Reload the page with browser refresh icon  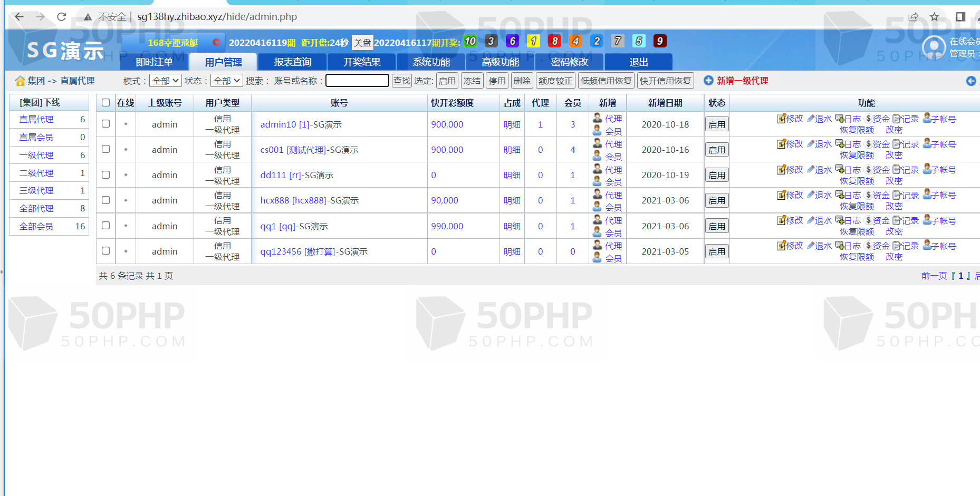[62, 17]
